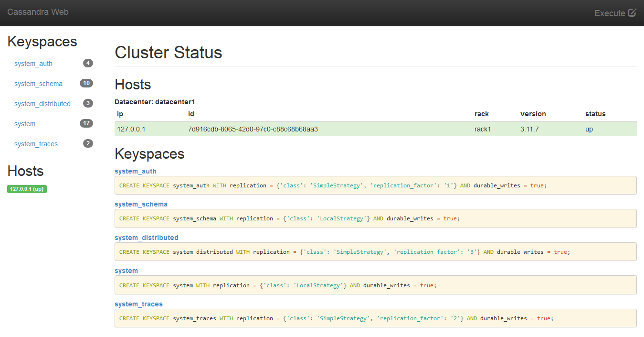The width and height of the screenshot is (644, 337).
Task: Click the CREATE KEYSPACE system_schema code block
Action: click(x=376, y=218)
